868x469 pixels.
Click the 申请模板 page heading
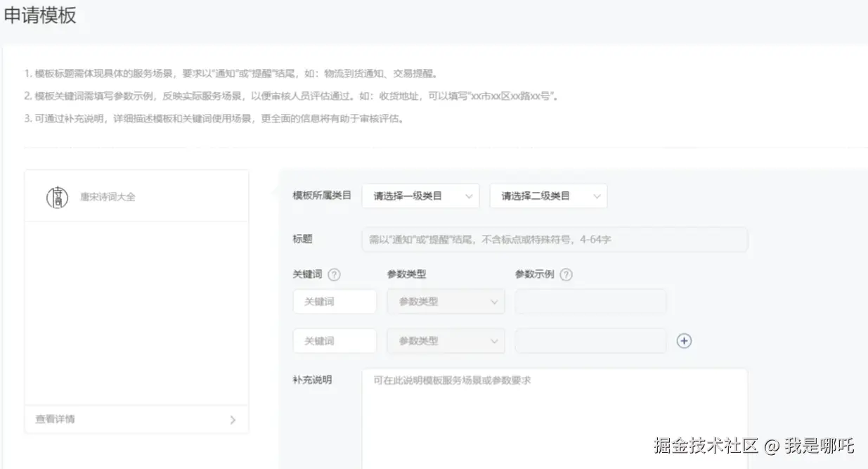[40, 16]
